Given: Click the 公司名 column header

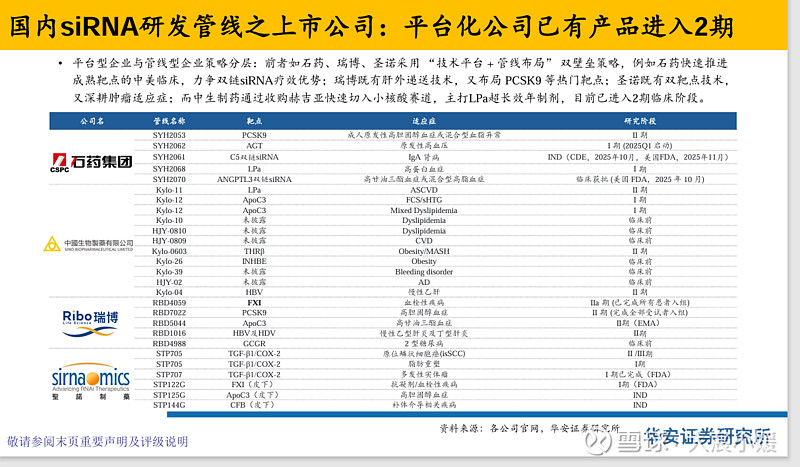Looking at the screenshot, I should coord(92,121).
